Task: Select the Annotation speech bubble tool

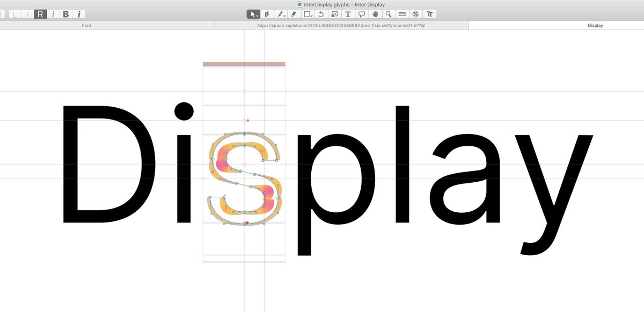Action: (x=362, y=14)
